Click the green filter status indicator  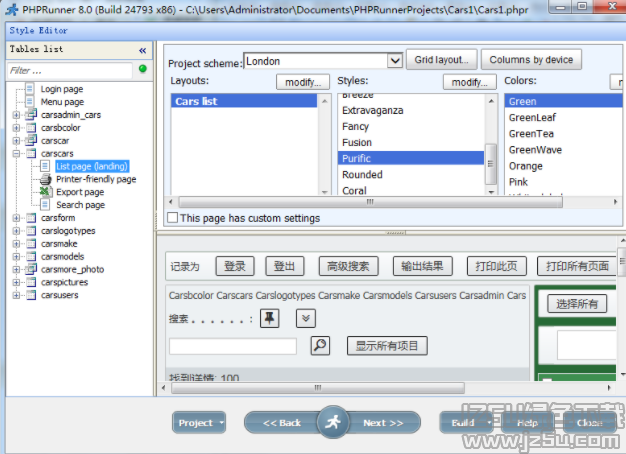pos(142,70)
